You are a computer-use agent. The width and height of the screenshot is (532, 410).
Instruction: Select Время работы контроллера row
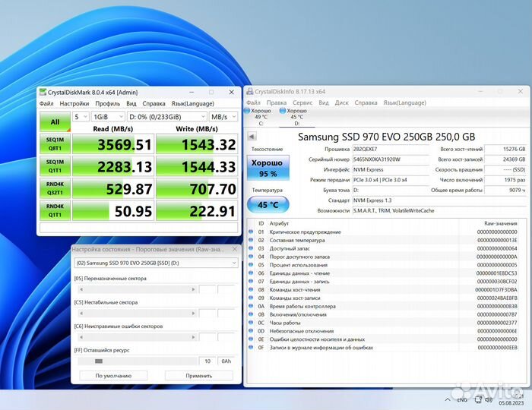coord(383,306)
